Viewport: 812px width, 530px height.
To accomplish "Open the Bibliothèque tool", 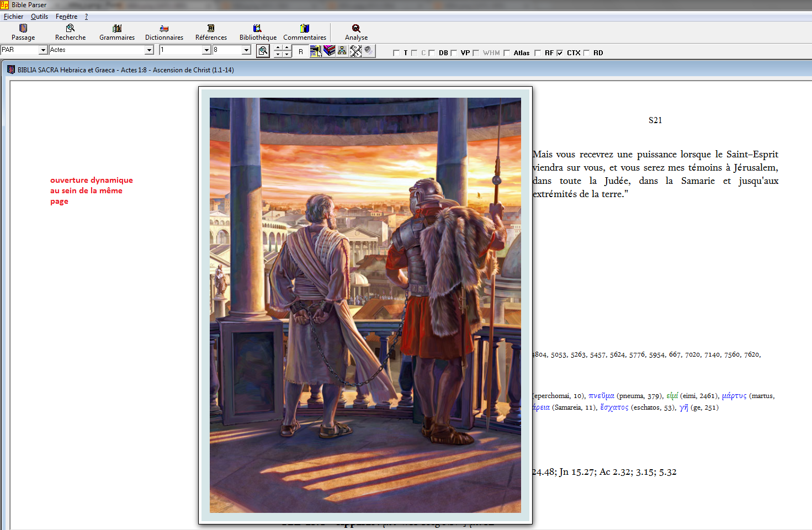I will [258, 33].
